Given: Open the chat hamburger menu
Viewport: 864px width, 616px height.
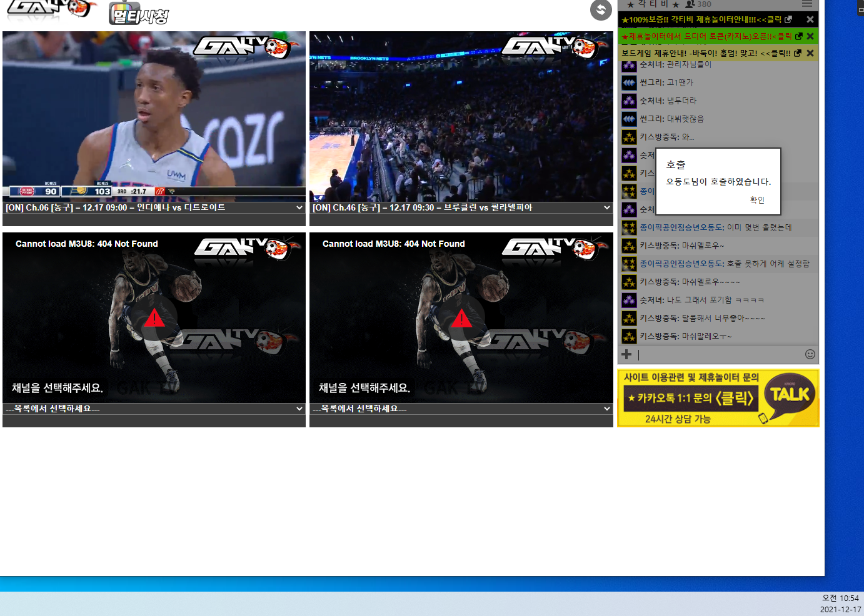Looking at the screenshot, I should [807, 4].
